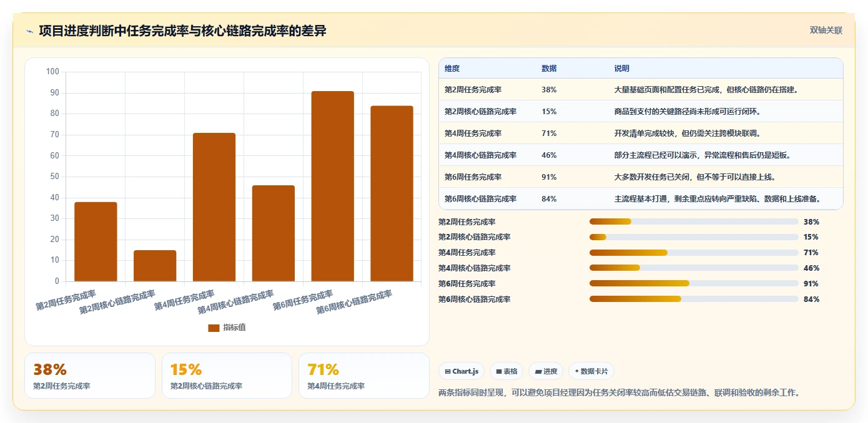This screenshot has width=868, height=423.
Task: Click the 71% progress bar
Action: click(694, 253)
